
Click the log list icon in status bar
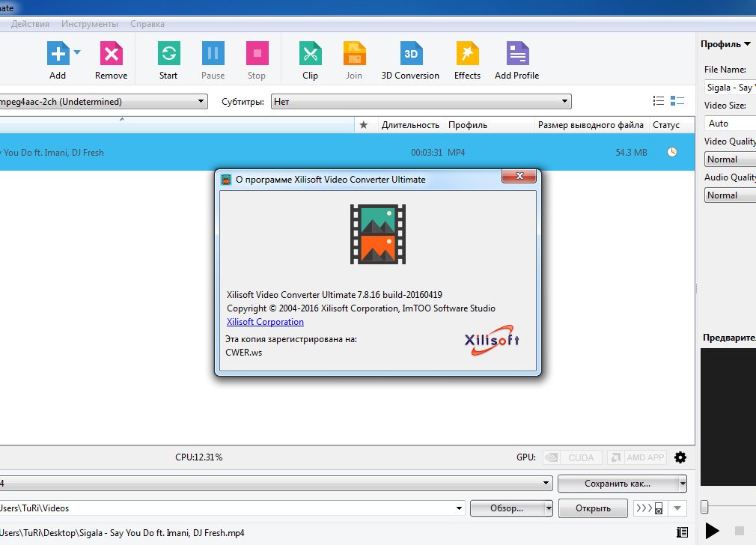point(682,532)
